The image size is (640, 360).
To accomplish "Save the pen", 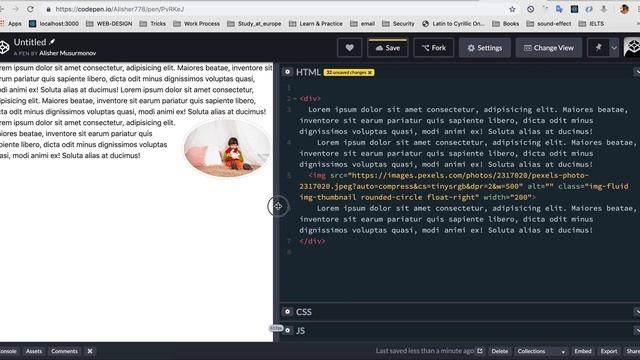I will 387,48.
